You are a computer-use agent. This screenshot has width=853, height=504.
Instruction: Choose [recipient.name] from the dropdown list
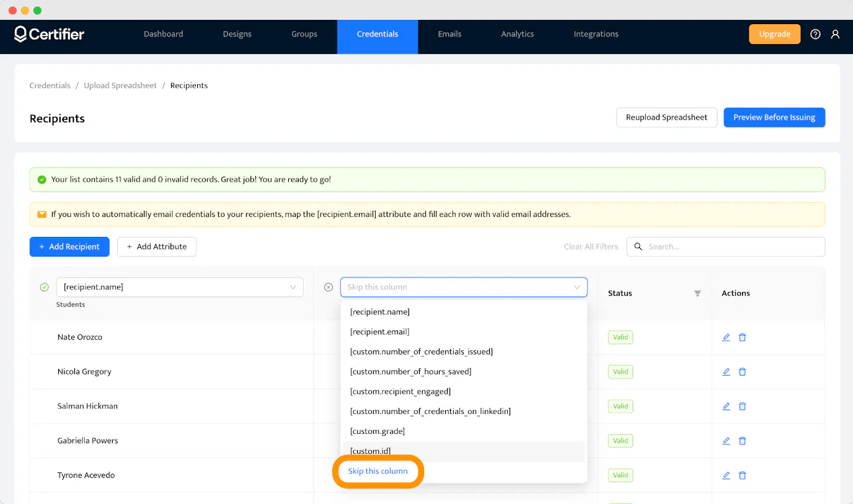click(x=464, y=312)
